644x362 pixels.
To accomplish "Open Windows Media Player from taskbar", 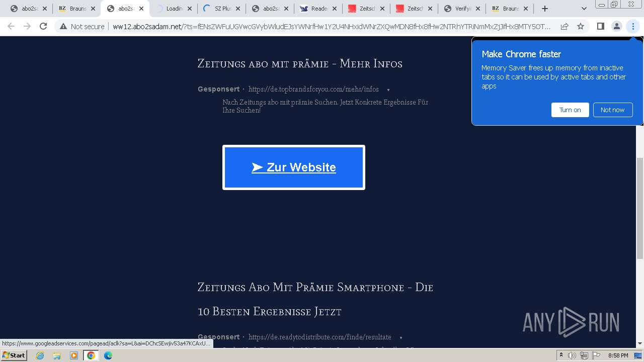I will pos(74,355).
